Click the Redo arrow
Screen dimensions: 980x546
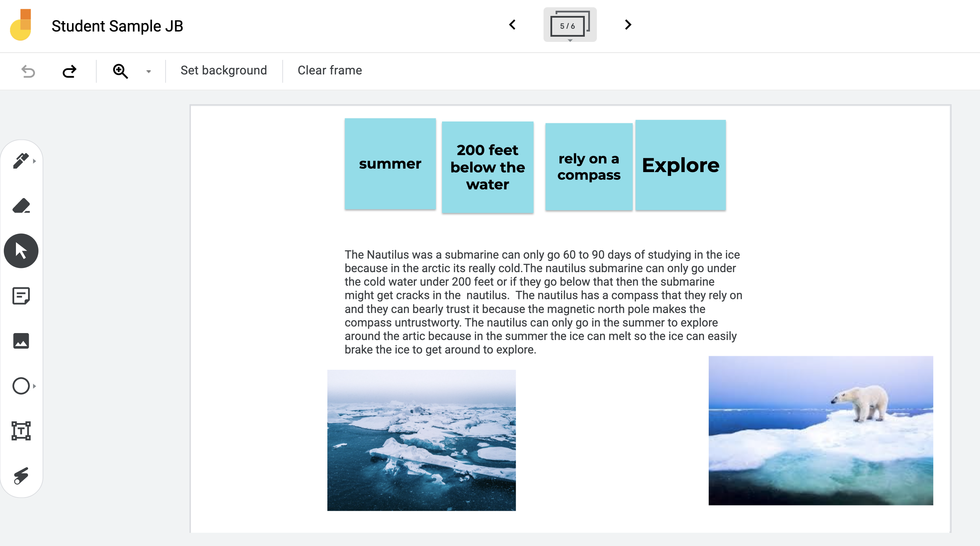(69, 71)
